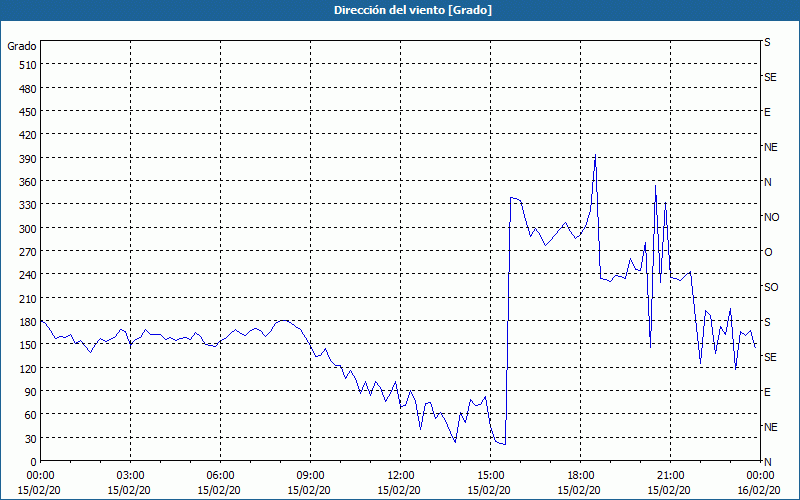Pick the 15:00 time label

pos(490,476)
